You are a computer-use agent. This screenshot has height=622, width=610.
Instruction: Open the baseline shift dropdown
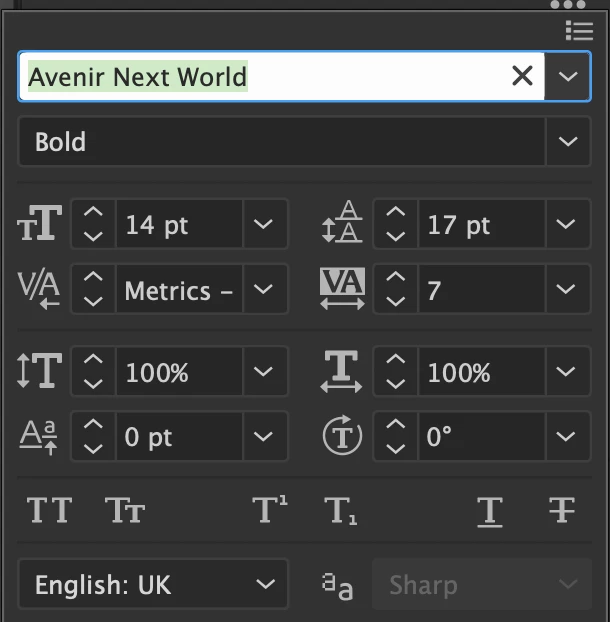263,437
